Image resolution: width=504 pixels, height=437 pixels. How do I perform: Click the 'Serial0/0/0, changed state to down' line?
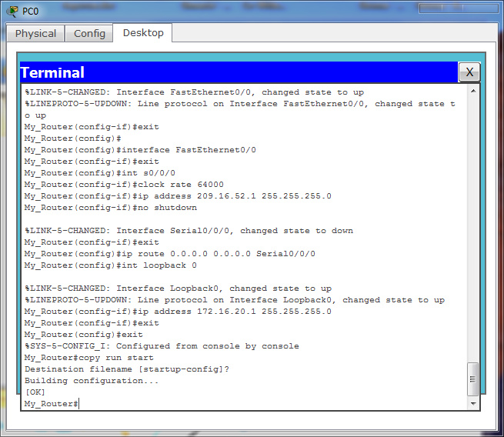click(x=189, y=231)
